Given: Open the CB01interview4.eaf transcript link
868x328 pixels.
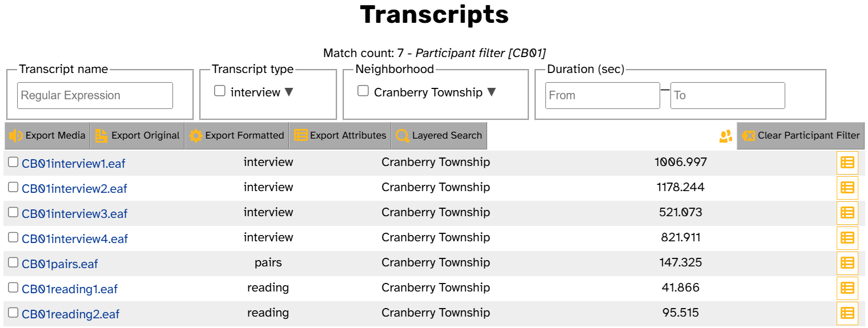Looking at the screenshot, I should (x=75, y=239).
